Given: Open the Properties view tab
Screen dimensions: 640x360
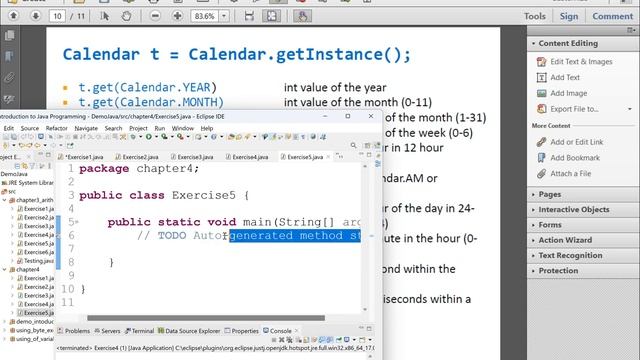Looking at the screenshot, I should tap(242, 331).
